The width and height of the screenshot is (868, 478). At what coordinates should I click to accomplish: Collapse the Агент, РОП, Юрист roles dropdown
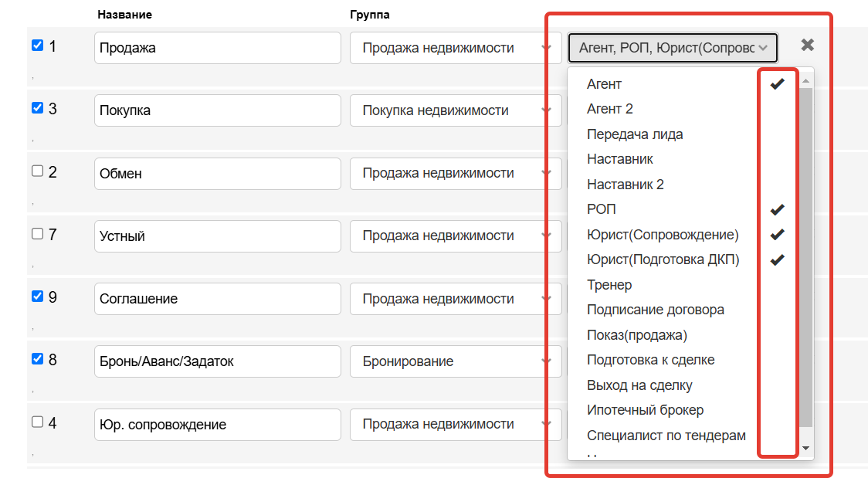[673, 48]
